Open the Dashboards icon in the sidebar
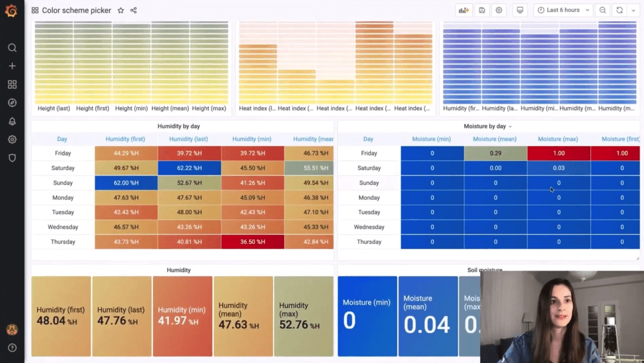Image resolution: width=644 pixels, height=363 pixels. click(12, 84)
